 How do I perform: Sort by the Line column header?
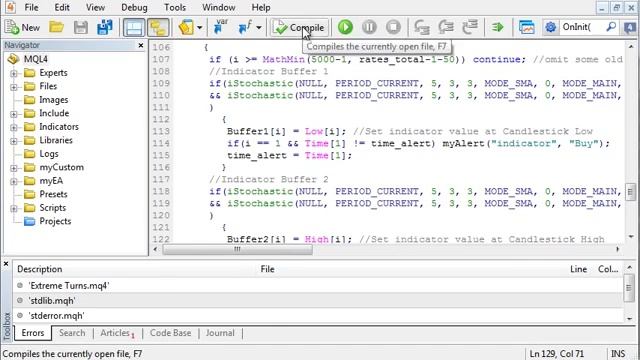pyautogui.click(x=578, y=269)
